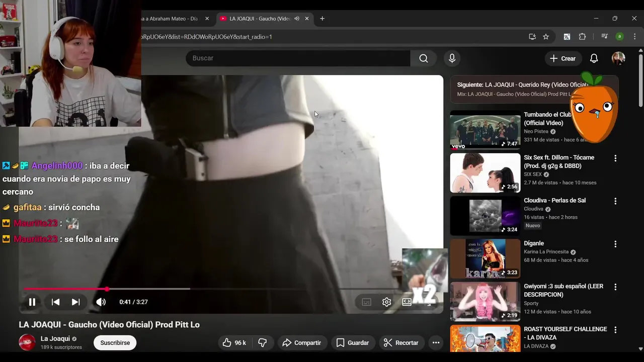Open ROAST YOURSELF CHALLENGE - LA DIVAZA title

click(x=566, y=333)
